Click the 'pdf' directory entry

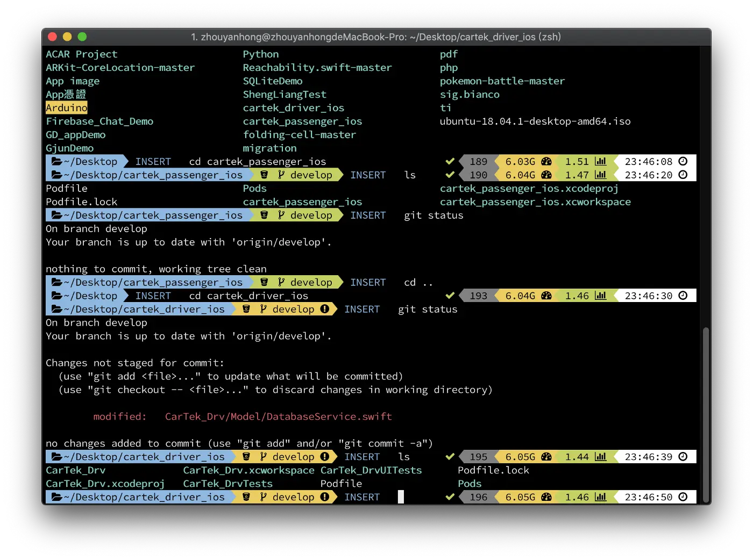(x=449, y=54)
